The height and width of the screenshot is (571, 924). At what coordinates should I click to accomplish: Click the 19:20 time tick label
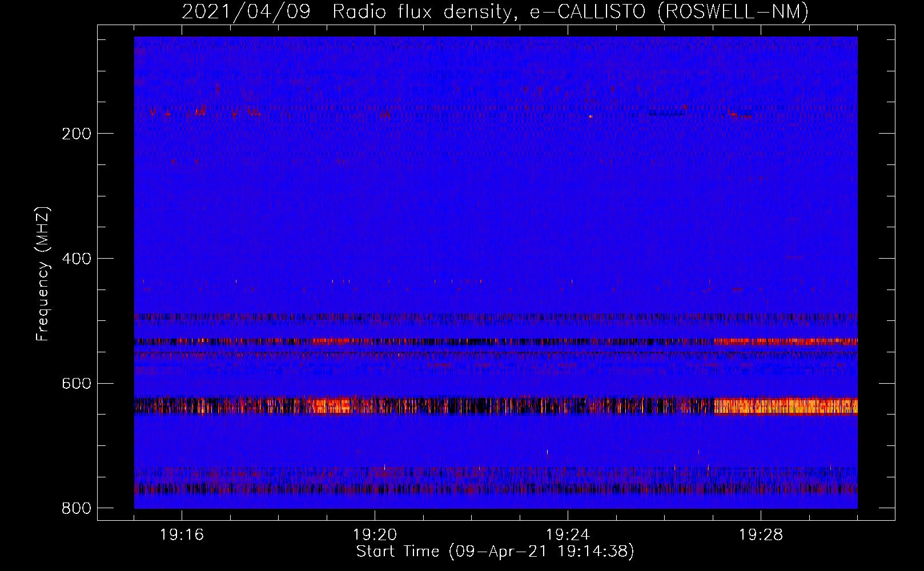click(x=375, y=535)
